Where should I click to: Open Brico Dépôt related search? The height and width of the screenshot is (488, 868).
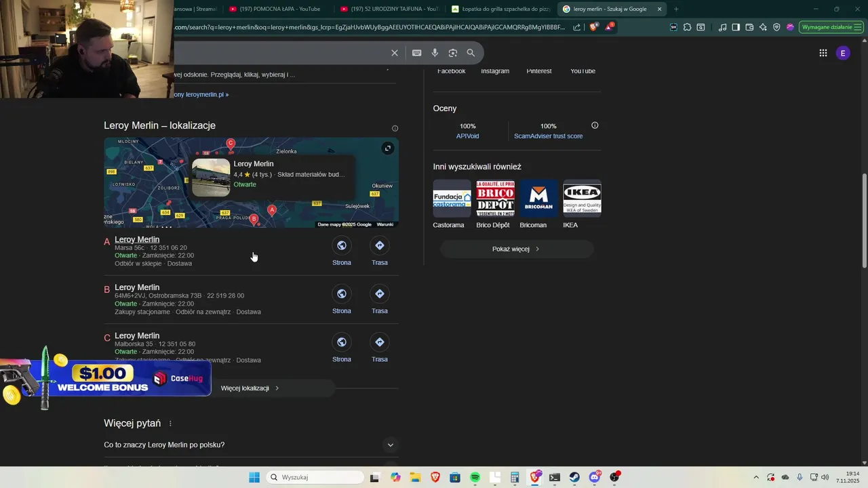coord(495,204)
